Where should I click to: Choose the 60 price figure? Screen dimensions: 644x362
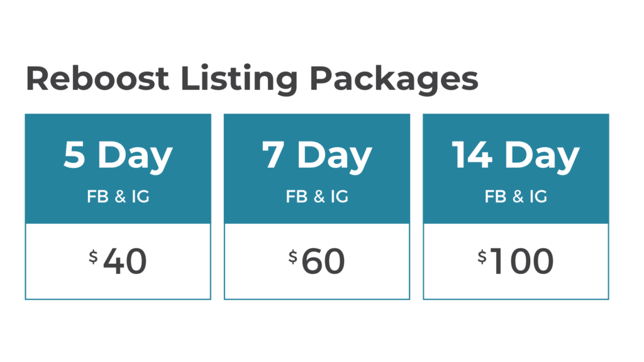click(323, 261)
